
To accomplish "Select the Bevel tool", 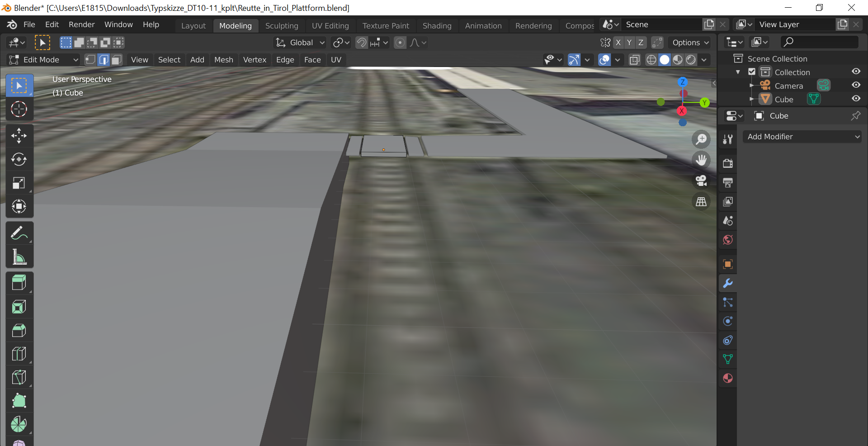I will click(x=19, y=330).
